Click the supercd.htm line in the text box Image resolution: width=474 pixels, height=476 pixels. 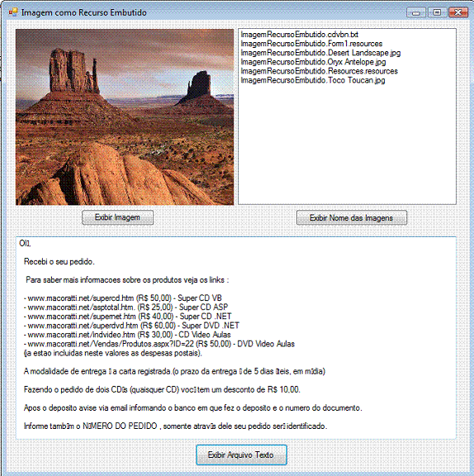pyautogui.click(x=123, y=298)
